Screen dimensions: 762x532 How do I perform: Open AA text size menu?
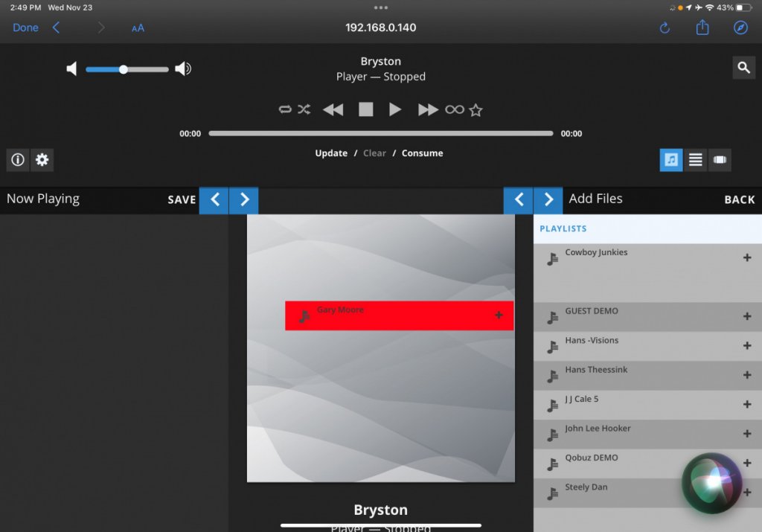tap(138, 28)
